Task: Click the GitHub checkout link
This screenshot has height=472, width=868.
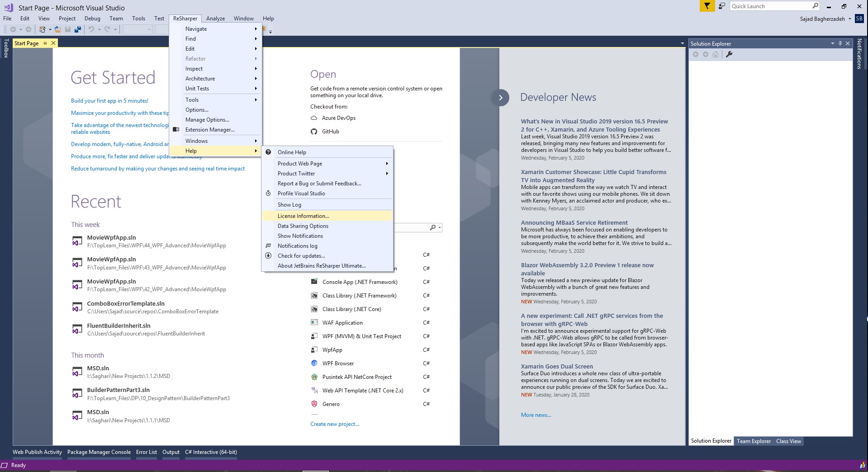Action: (x=330, y=132)
